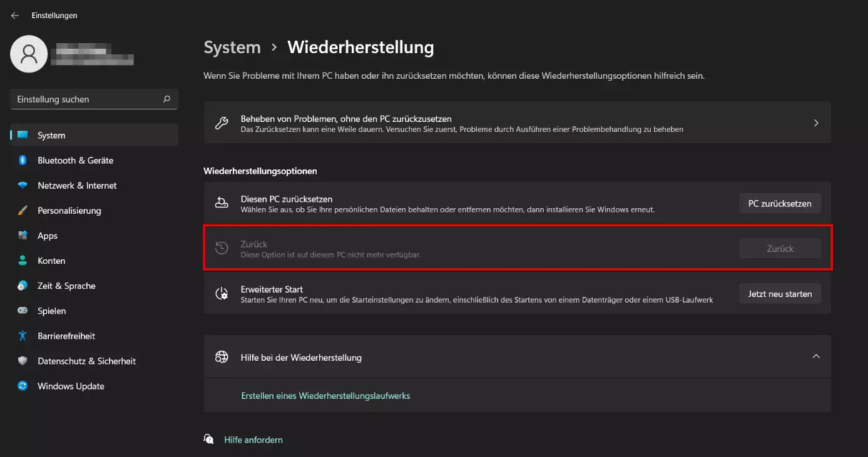This screenshot has width=868, height=457.
Task: Click the Zurück history clock icon
Action: (x=222, y=248)
